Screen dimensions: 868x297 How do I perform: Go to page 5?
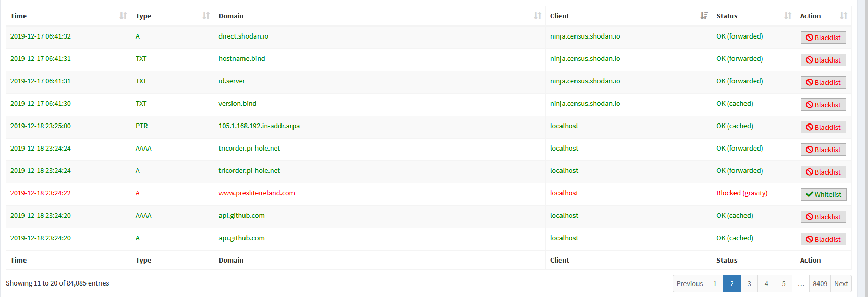784,283
